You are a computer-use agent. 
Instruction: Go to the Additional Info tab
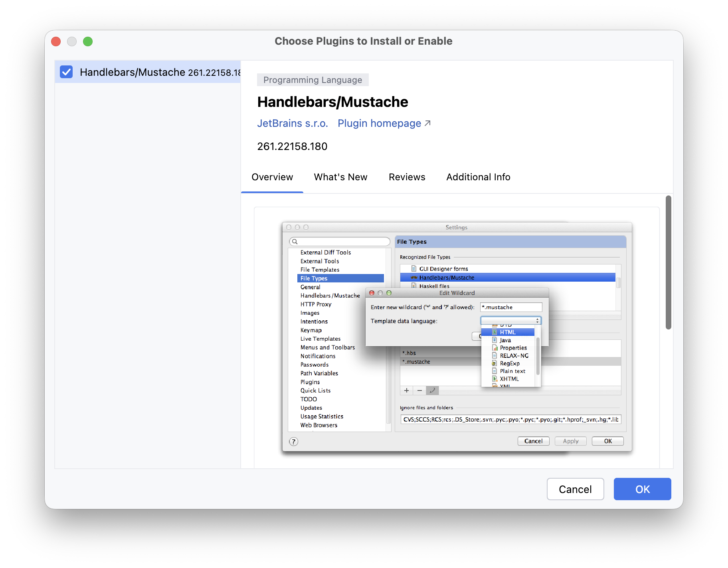(x=478, y=177)
